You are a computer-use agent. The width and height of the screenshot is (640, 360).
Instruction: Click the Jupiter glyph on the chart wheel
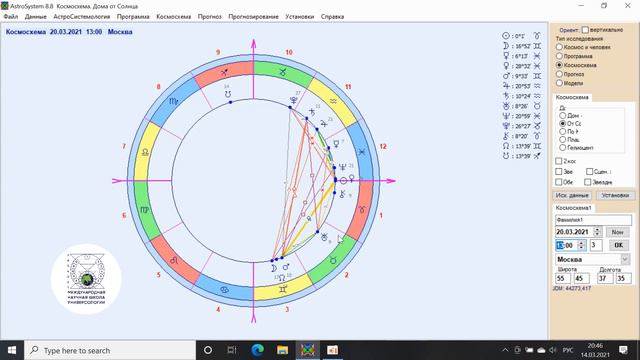[324, 123]
